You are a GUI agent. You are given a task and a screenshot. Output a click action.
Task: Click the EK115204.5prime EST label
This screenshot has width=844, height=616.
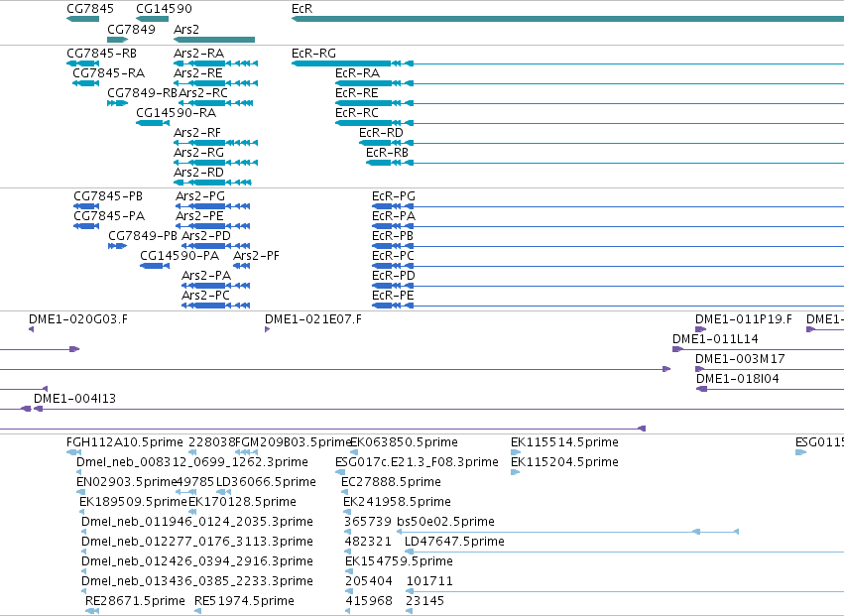click(564, 462)
